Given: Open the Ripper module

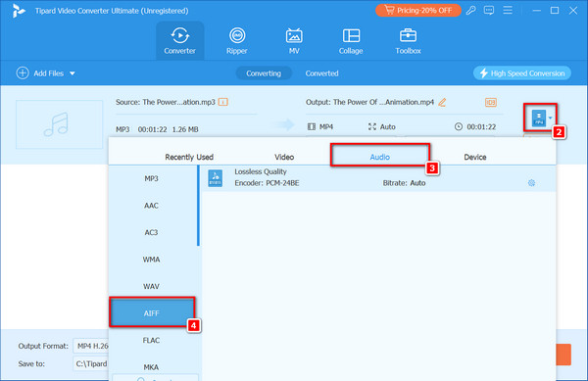Looking at the screenshot, I should click(236, 40).
